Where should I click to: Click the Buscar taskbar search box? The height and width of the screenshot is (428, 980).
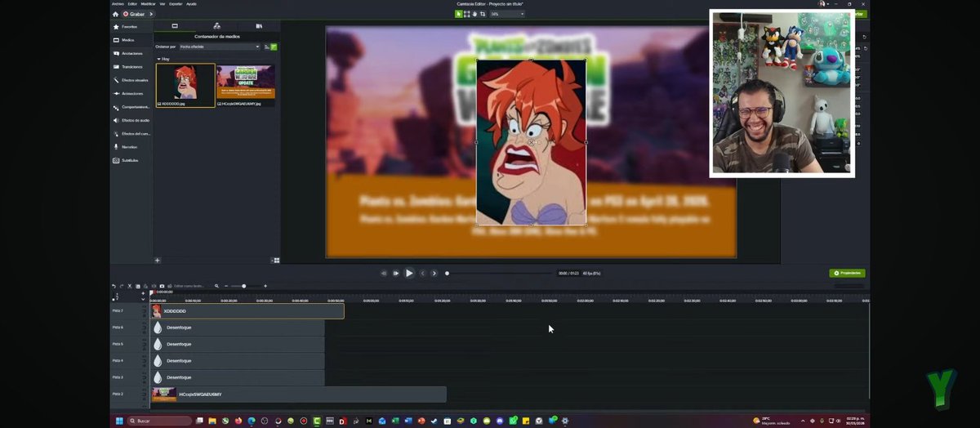pyautogui.click(x=159, y=421)
